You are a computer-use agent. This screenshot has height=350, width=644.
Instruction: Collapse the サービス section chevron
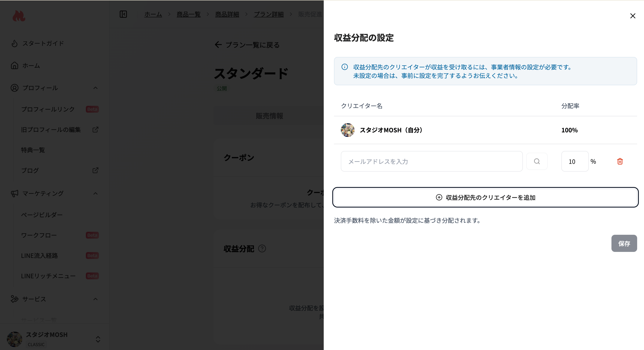tap(95, 299)
